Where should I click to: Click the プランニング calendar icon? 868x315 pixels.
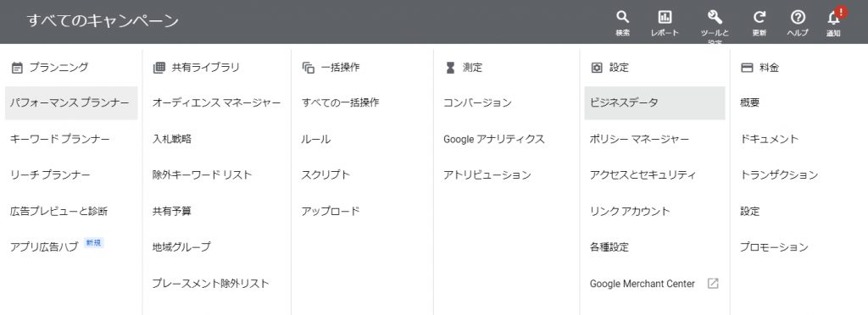17,68
